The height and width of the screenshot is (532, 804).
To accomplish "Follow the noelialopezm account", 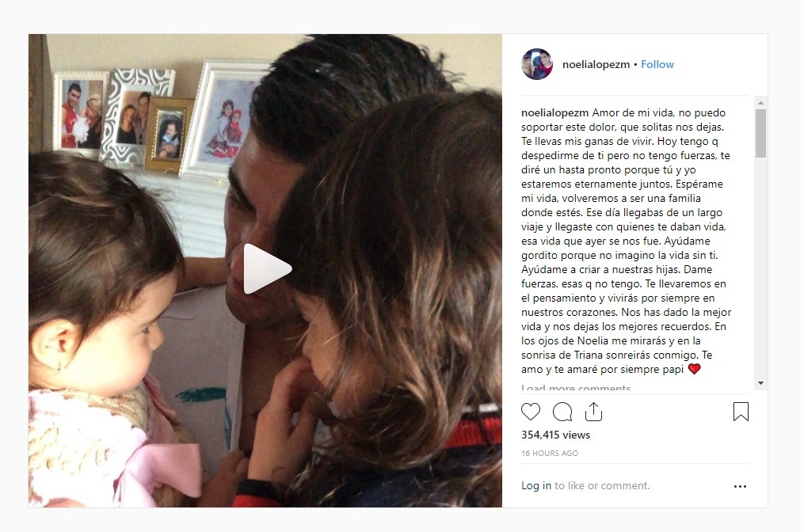I will point(657,65).
